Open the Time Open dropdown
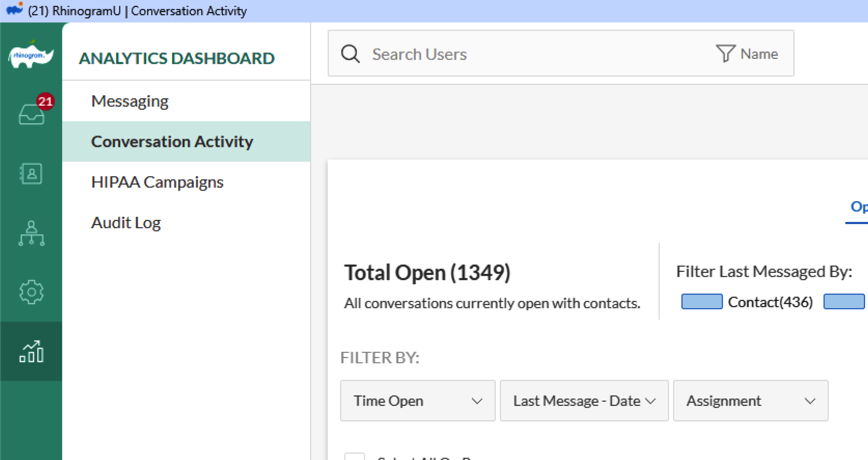The height and width of the screenshot is (460, 868). tap(418, 401)
